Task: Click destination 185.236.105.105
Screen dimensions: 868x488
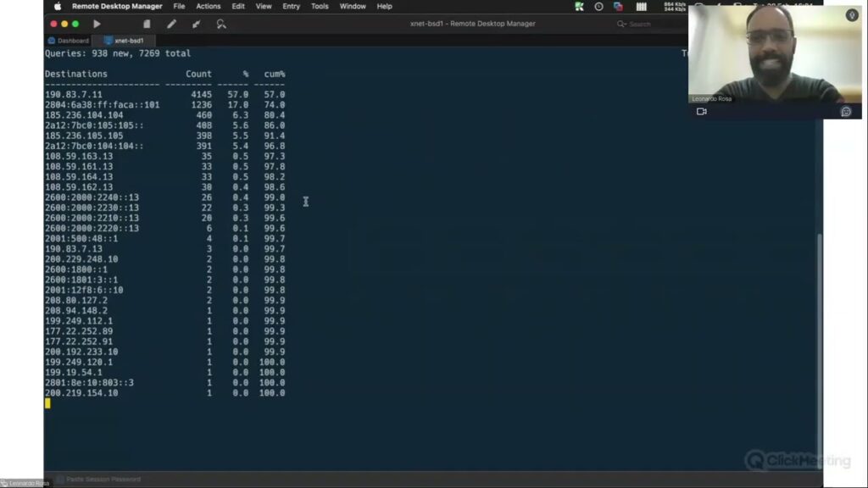Action: 84,136
